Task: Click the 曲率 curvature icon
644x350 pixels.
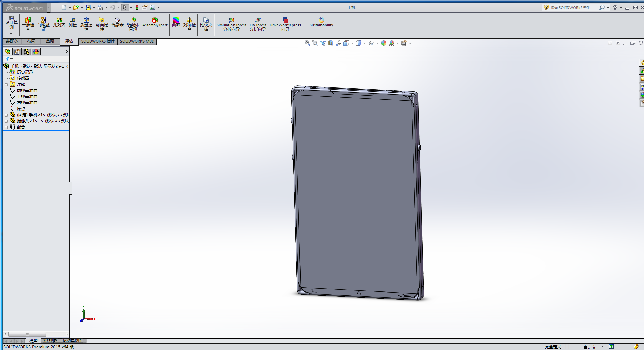Action: click(x=176, y=23)
